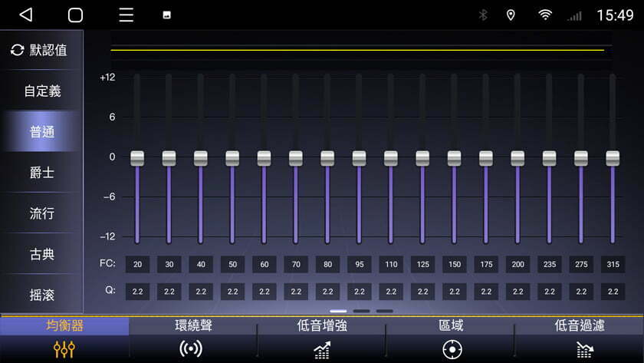Screen dimensions: 644x363
Task: Click the second page indicator dot
Action: (362, 311)
